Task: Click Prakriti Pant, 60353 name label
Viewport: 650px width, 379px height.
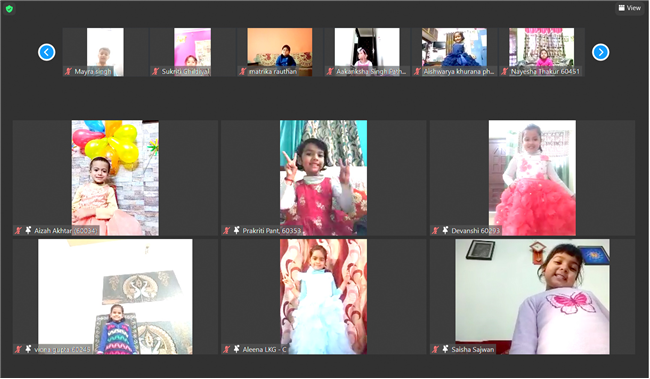Action: coord(272,231)
